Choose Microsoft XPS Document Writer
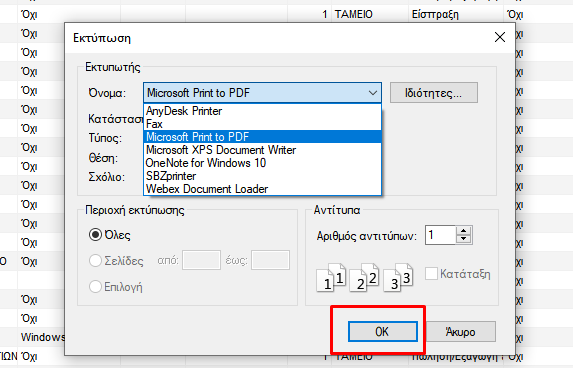The width and height of the screenshot is (573, 368). click(x=262, y=150)
